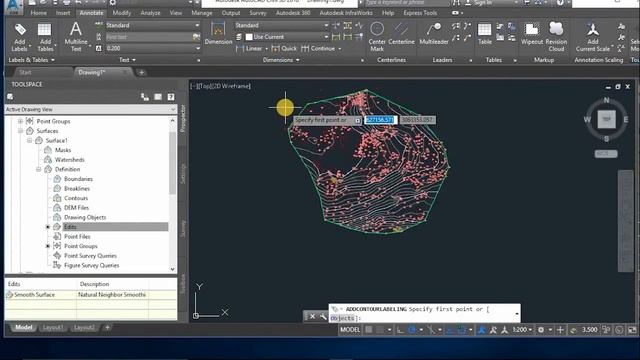Click the viewport controls label

(x=221, y=86)
